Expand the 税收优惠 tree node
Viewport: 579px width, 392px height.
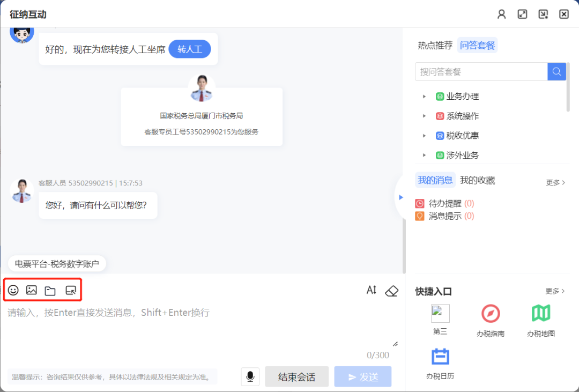[424, 136]
